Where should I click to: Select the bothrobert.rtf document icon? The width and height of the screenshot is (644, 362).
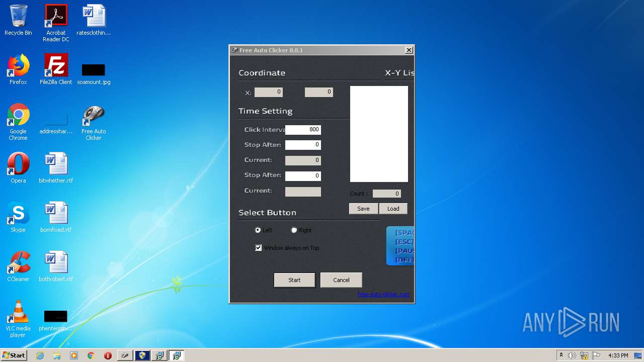[56, 266]
